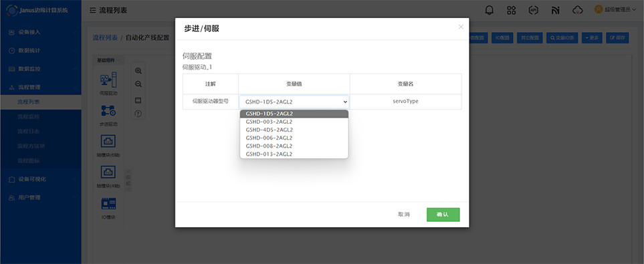
Task: Open 流程列表 in the sidebar
Action: pos(41,102)
